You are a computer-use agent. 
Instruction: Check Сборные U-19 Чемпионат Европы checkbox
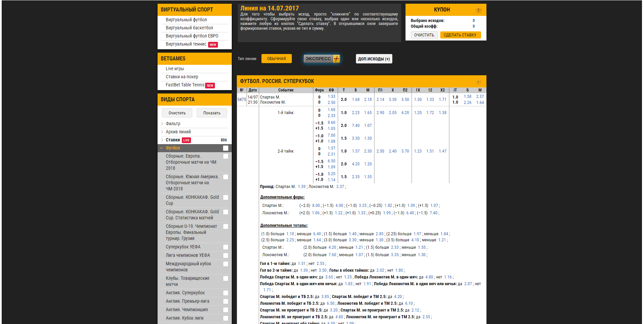226,226
